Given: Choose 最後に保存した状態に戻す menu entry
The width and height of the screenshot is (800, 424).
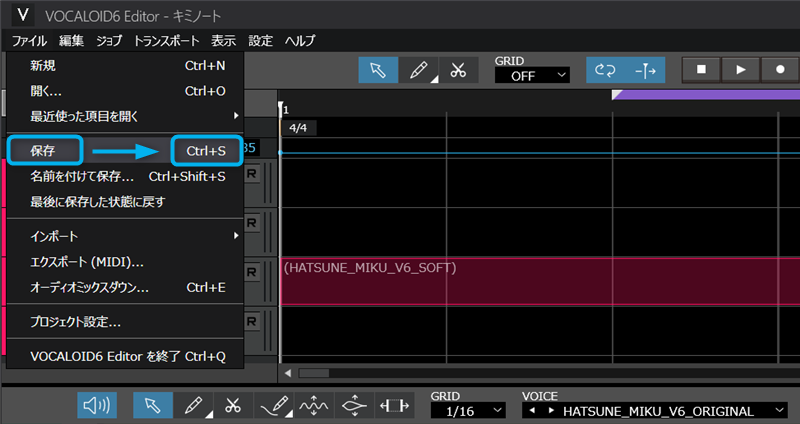Looking at the screenshot, I should (126, 202).
